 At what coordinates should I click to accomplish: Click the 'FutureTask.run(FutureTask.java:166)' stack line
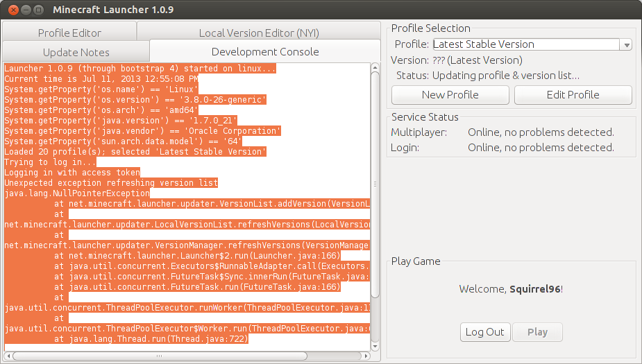pyautogui.click(x=197, y=287)
